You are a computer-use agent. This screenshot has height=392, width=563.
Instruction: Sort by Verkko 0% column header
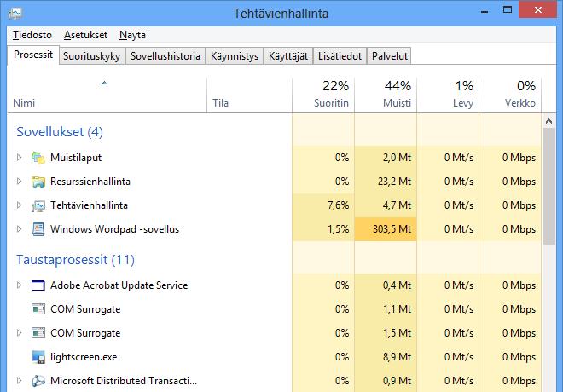510,95
